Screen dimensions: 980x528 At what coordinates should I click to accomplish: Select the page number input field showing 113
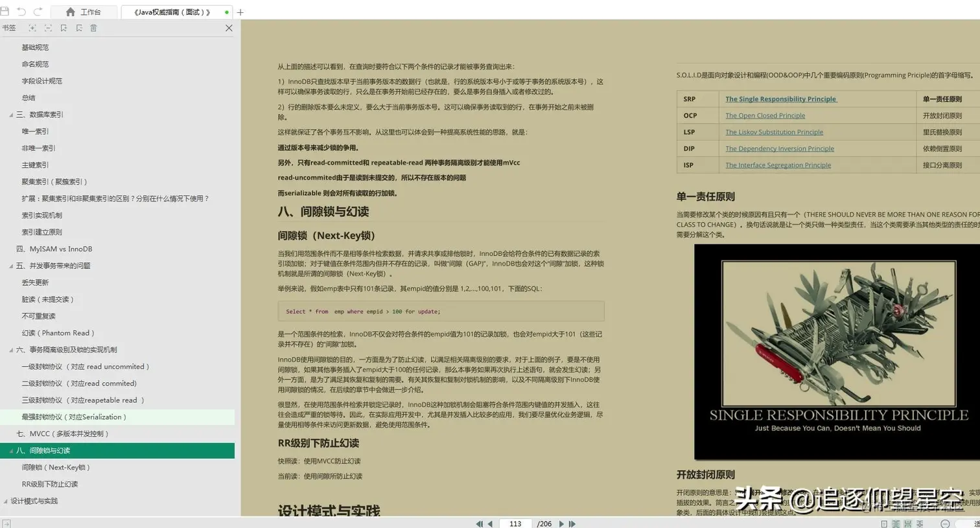[x=515, y=523]
